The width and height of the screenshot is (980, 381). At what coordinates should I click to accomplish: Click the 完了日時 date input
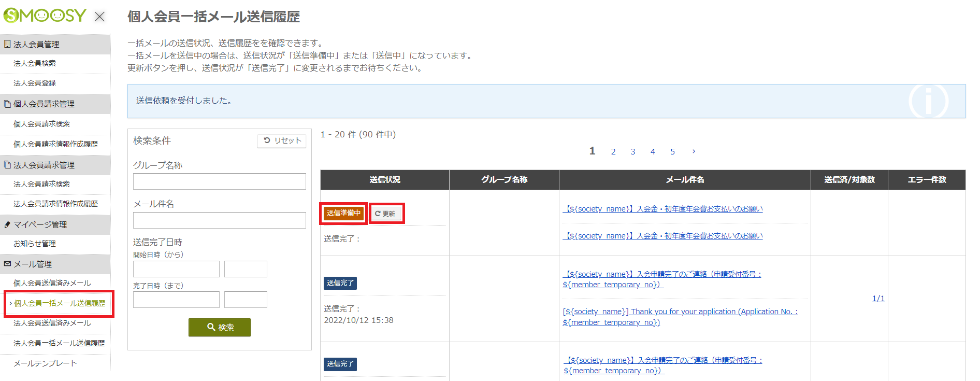pos(176,300)
